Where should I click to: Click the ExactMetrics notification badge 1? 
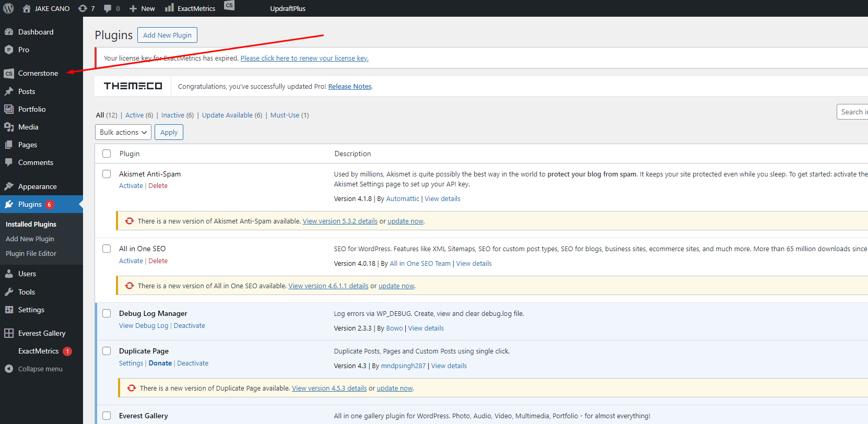click(x=67, y=351)
